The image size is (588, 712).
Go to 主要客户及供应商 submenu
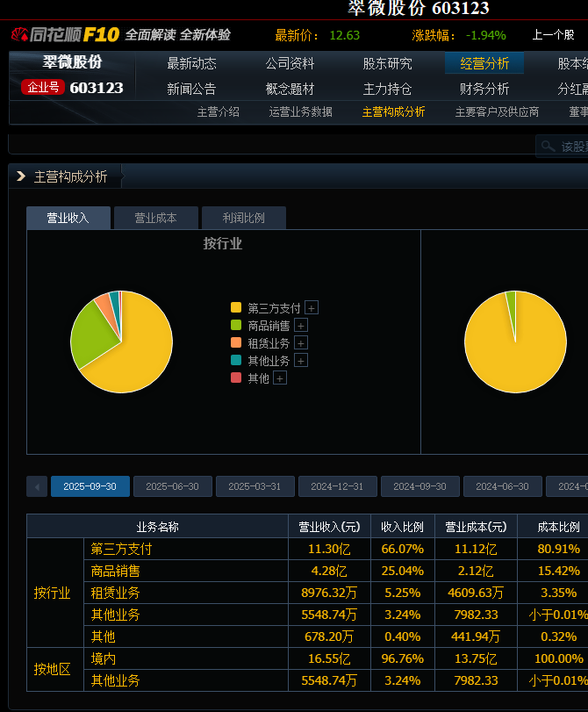point(498,112)
